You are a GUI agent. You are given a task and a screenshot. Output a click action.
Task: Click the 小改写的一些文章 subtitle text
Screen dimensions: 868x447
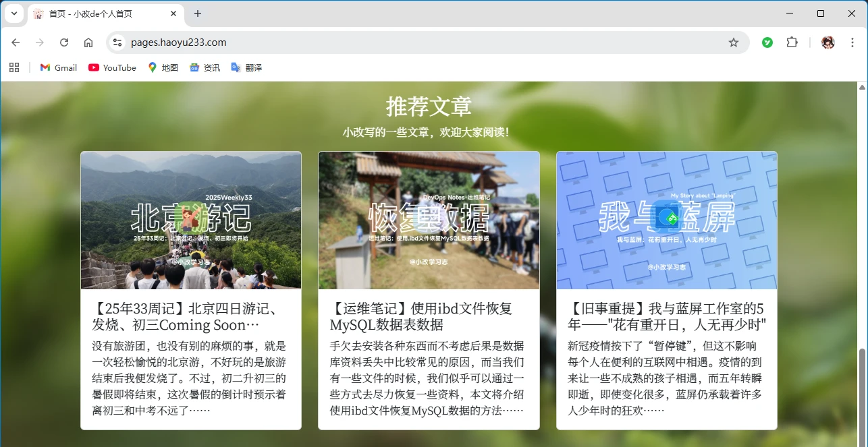[x=426, y=132]
